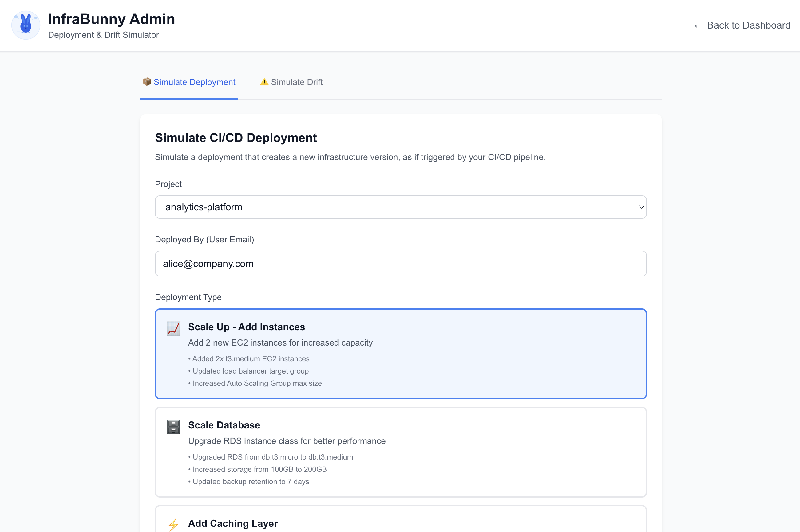Select Scale Up - Add Instances deployment type
This screenshot has width=800, height=532.
(401, 354)
